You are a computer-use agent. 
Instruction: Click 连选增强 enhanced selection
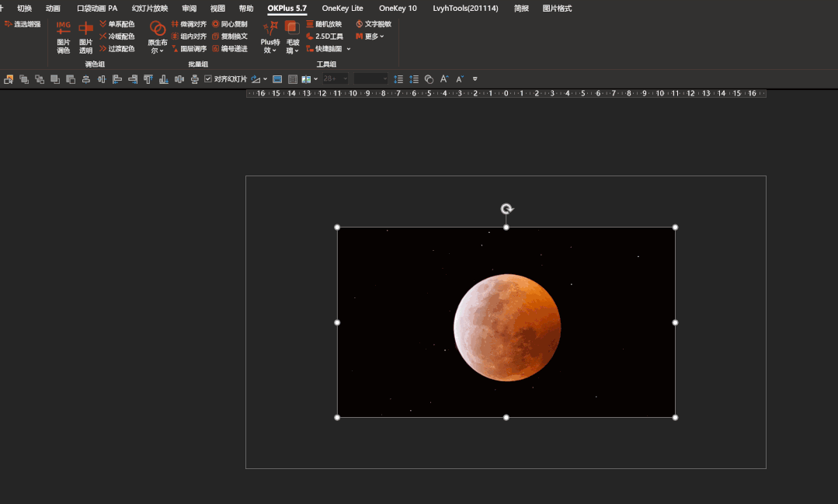(23, 24)
